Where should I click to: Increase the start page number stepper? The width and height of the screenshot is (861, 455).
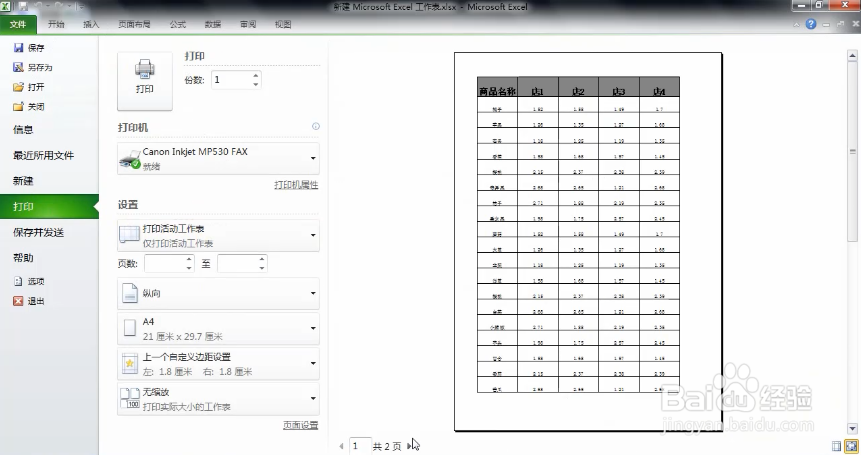point(189,259)
